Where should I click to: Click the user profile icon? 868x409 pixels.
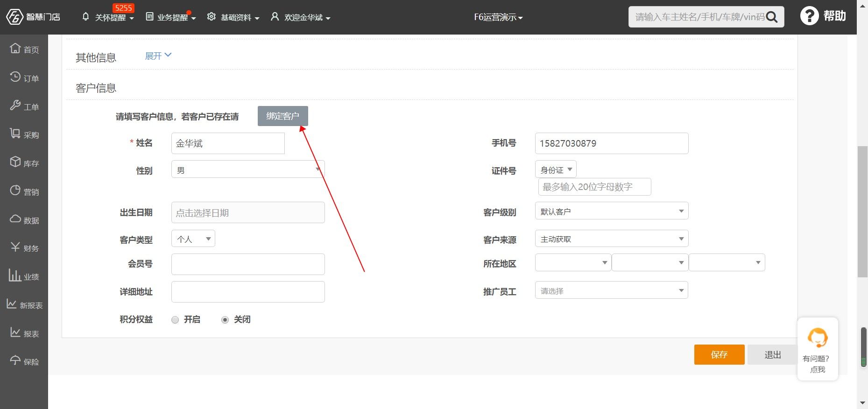pos(275,17)
